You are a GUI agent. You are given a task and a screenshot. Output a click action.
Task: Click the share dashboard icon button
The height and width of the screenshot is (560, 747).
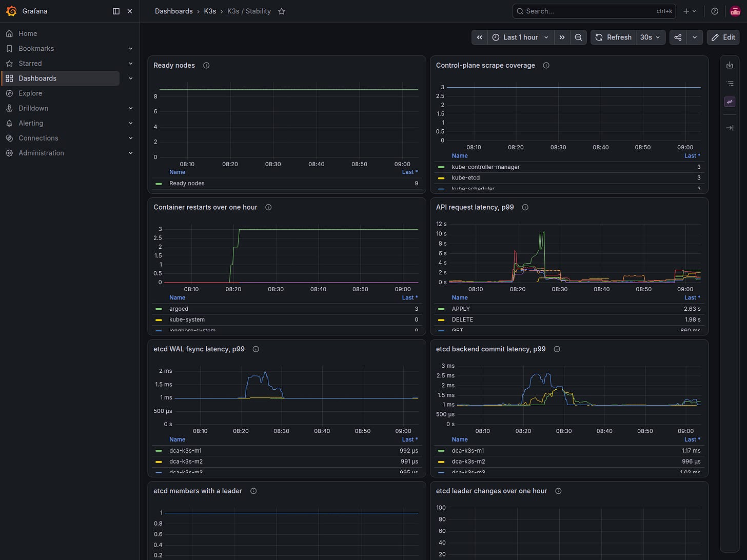(678, 37)
